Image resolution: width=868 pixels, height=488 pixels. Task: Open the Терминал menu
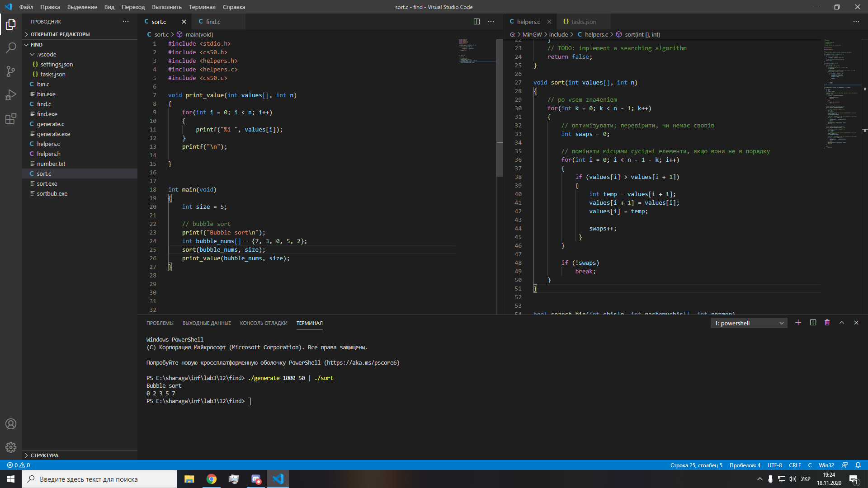[x=202, y=7]
